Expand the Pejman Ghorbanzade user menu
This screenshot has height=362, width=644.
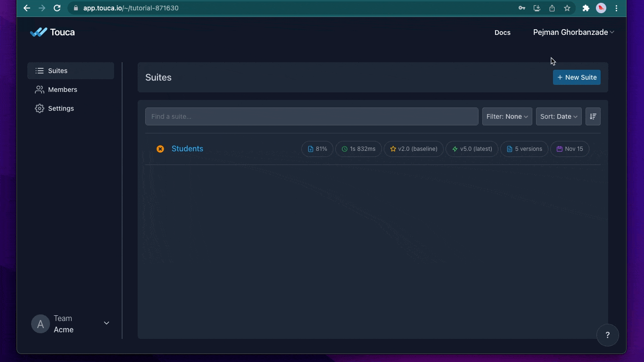[574, 32]
